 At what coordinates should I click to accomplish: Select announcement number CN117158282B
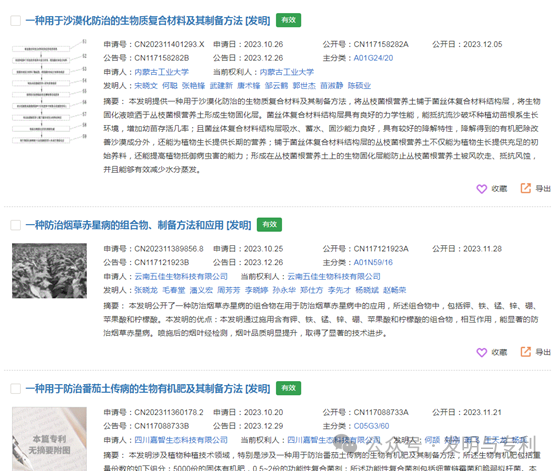coord(162,58)
